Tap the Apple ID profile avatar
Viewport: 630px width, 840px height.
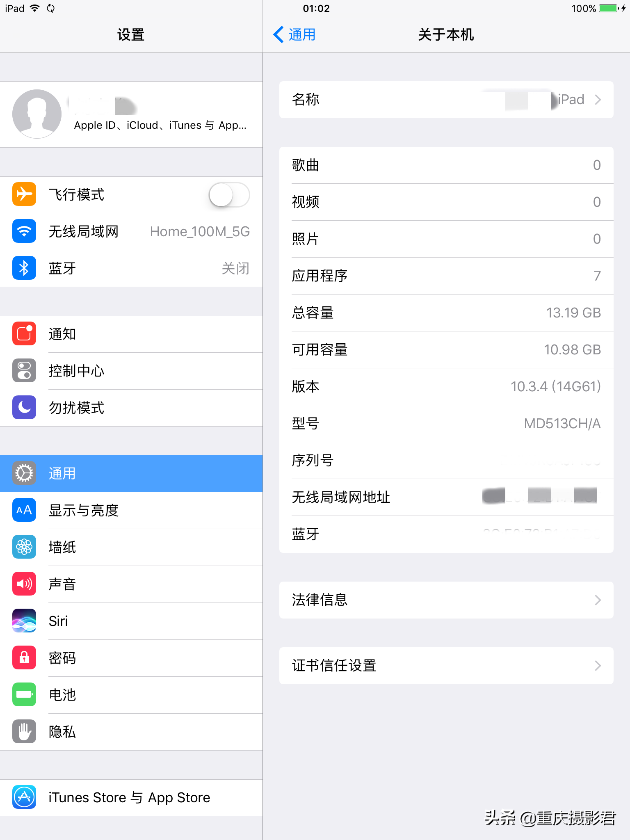point(37,114)
